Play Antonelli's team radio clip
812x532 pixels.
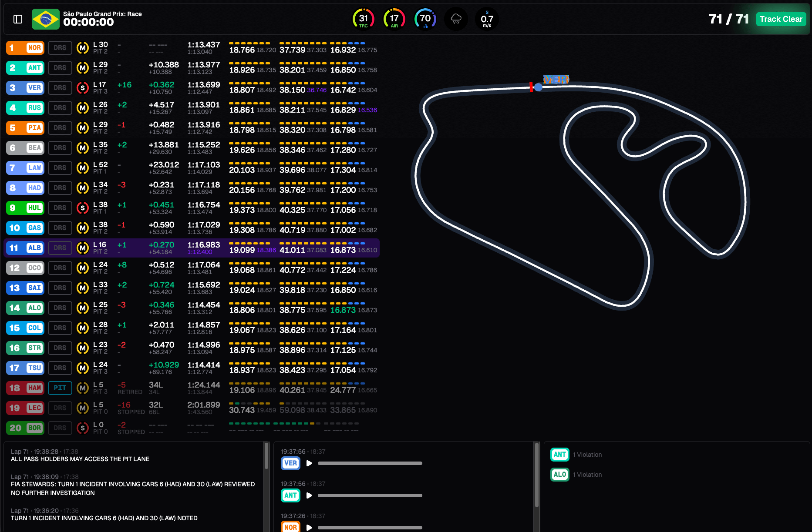point(309,495)
